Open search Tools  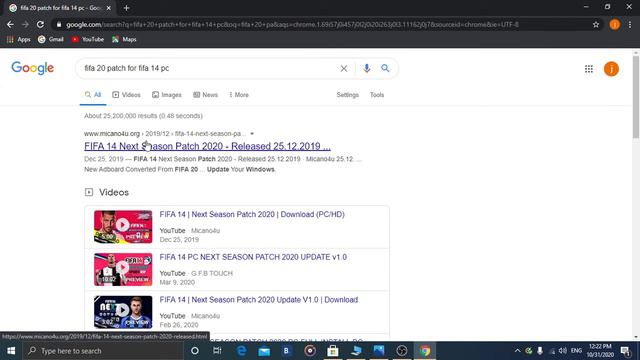click(377, 95)
